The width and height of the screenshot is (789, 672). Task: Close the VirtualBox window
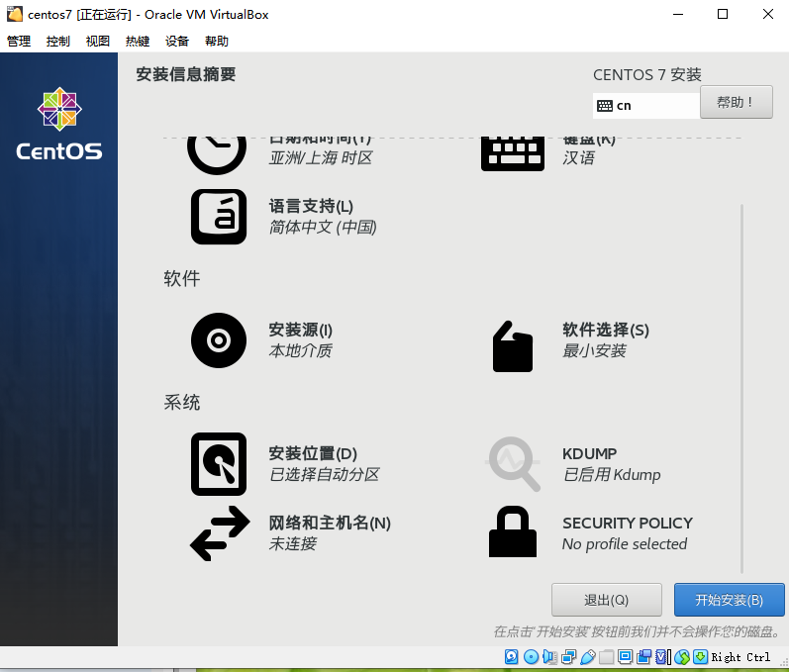point(768,14)
